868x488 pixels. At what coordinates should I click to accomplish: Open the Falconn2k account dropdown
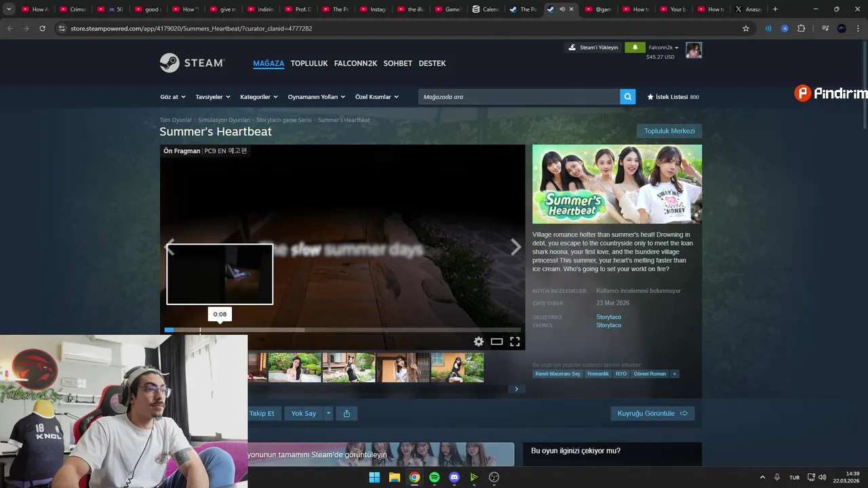[x=663, y=47]
